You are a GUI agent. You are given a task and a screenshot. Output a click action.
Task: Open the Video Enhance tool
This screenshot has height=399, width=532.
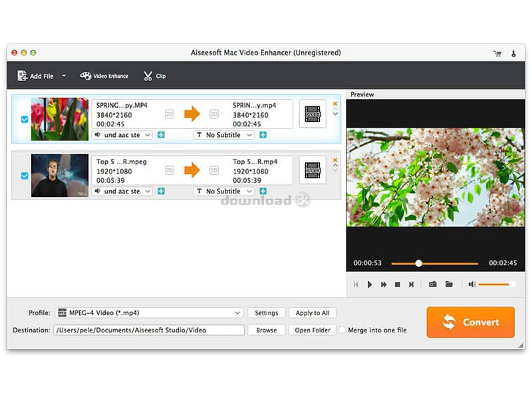click(104, 76)
